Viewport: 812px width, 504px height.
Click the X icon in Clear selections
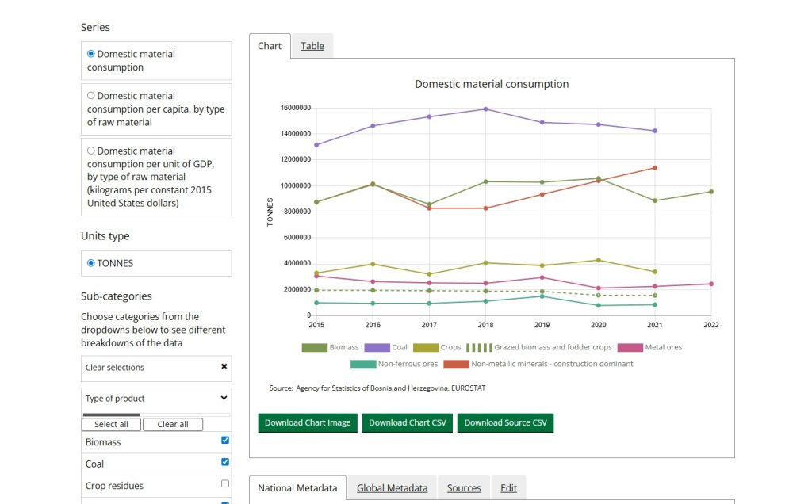(x=224, y=367)
